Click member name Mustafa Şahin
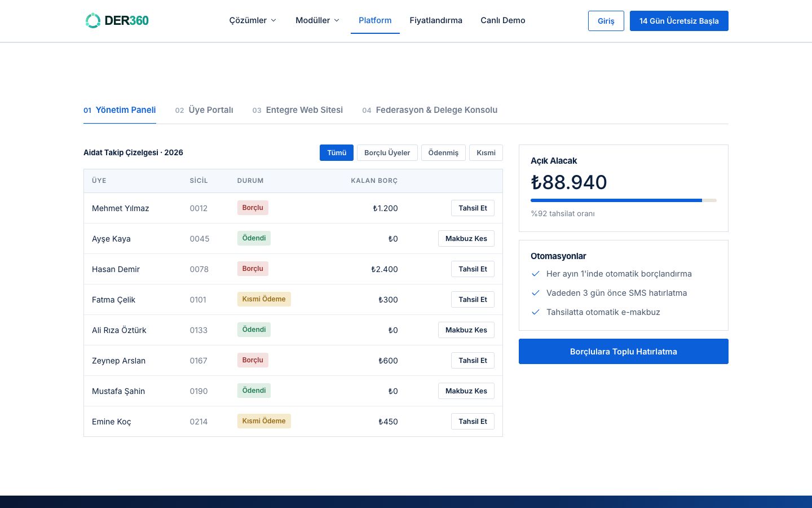 tap(118, 391)
